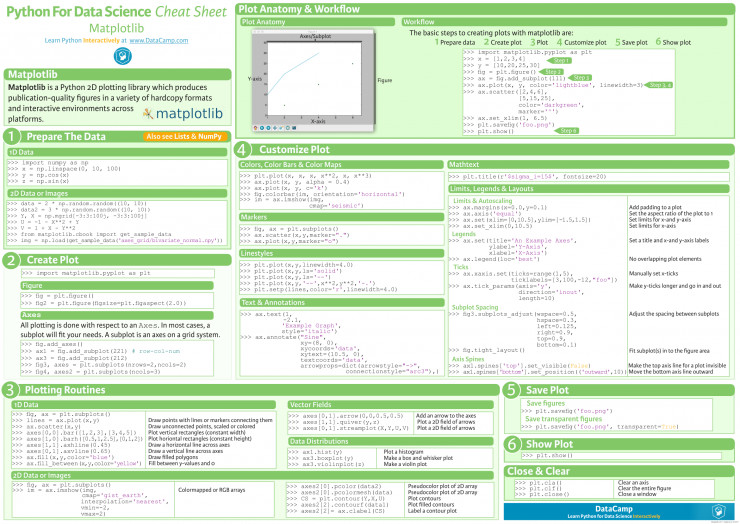
Task: Click the numbered circle 5 beside Save Plot
Action: (512, 390)
